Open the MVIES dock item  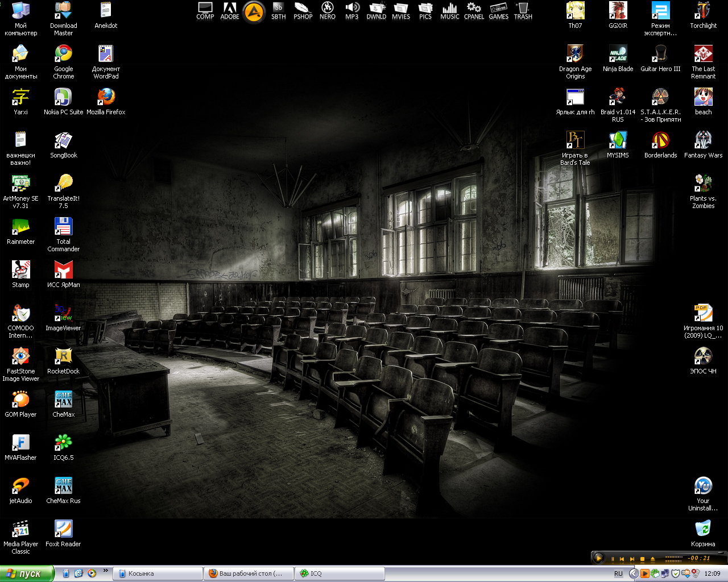click(x=401, y=11)
